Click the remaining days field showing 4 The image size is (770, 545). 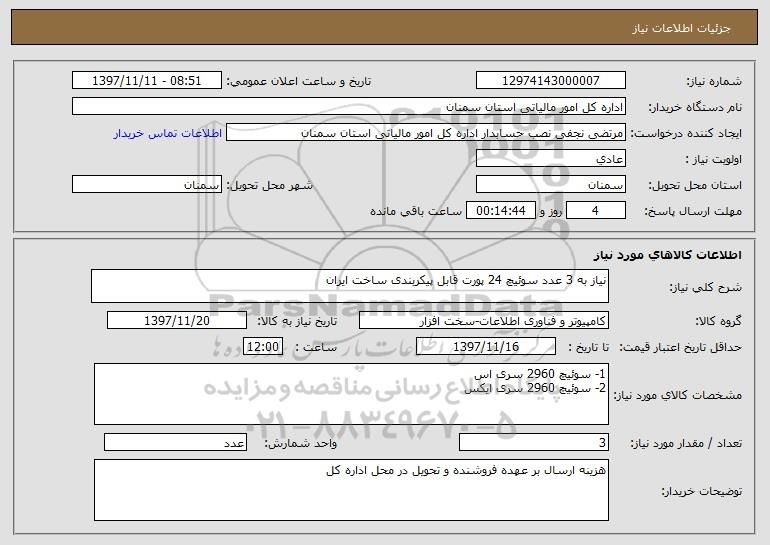coord(596,211)
